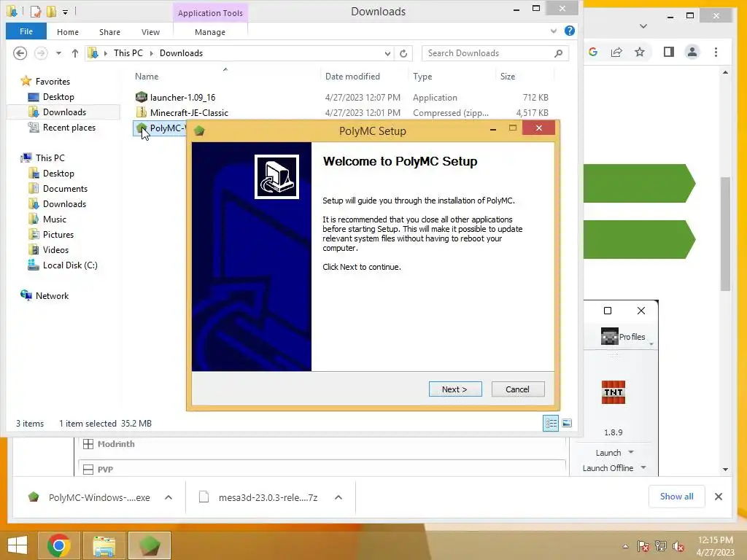Go up one folder level

75,53
